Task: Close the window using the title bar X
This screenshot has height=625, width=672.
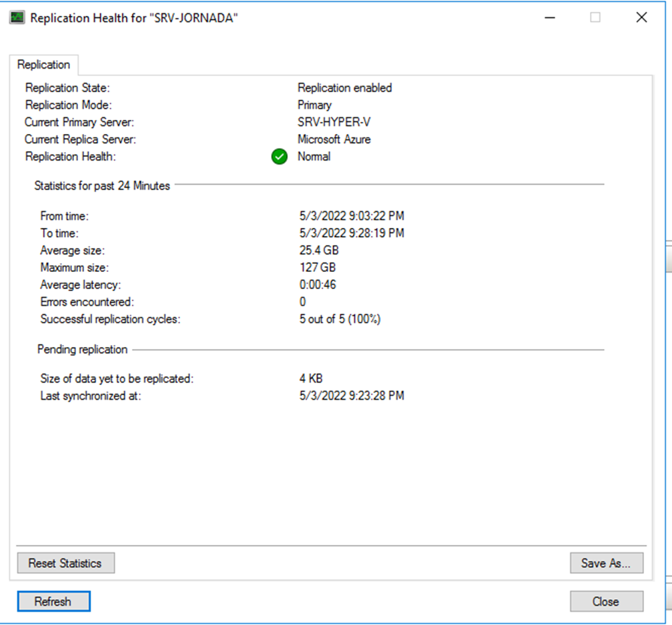Action: tap(641, 17)
